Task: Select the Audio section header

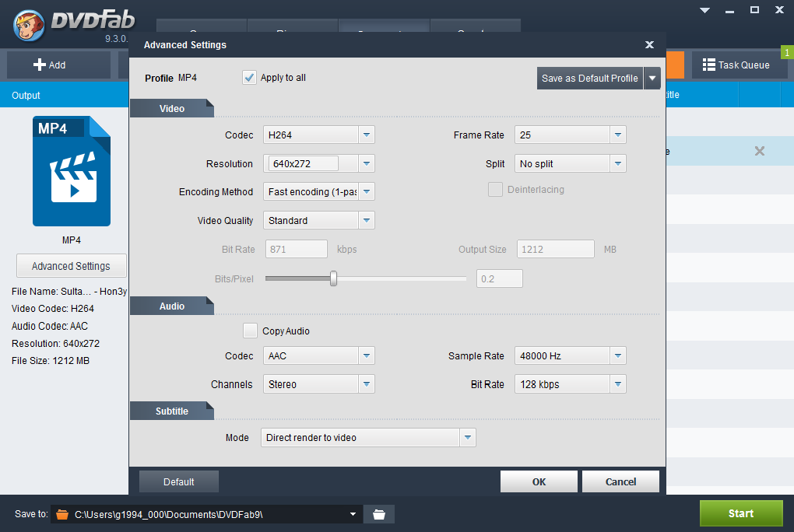Action: (x=172, y=306)
